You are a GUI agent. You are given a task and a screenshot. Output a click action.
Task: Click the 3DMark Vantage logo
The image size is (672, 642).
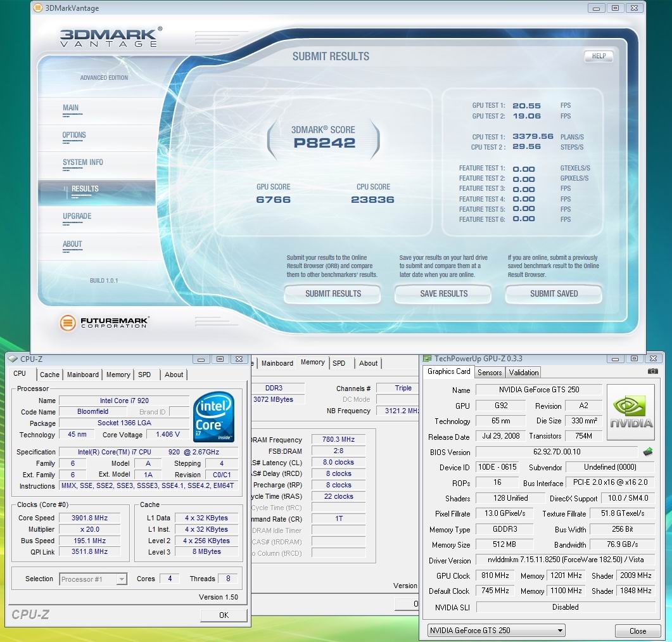coord(111,37)
